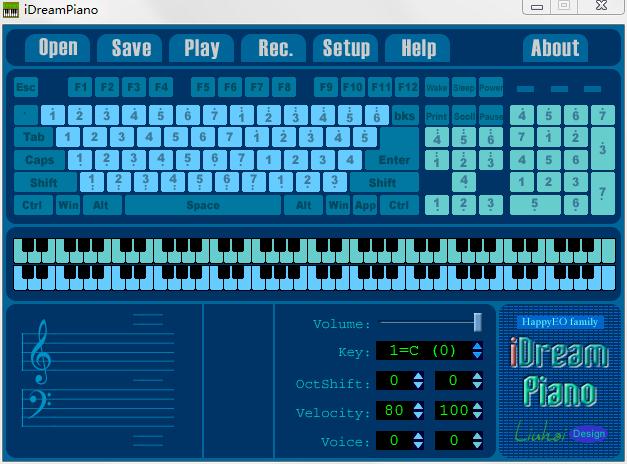Click the Play button

[201, 48]
